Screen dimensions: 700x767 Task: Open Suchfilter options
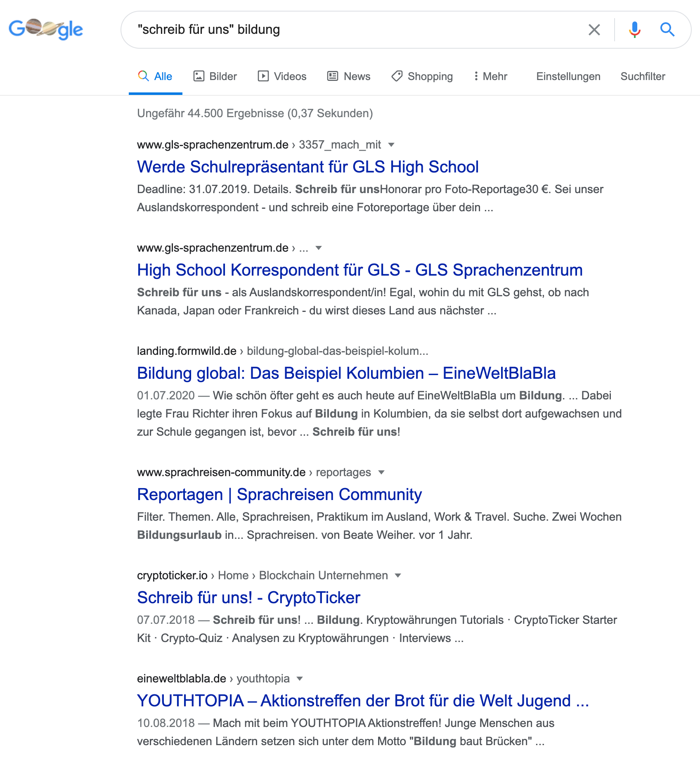(x=643, y=76)
